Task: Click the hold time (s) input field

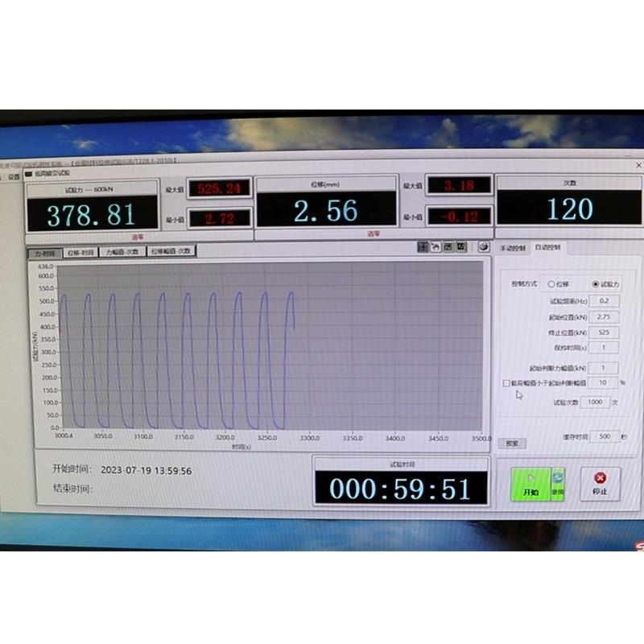Action: pos(604,348)
